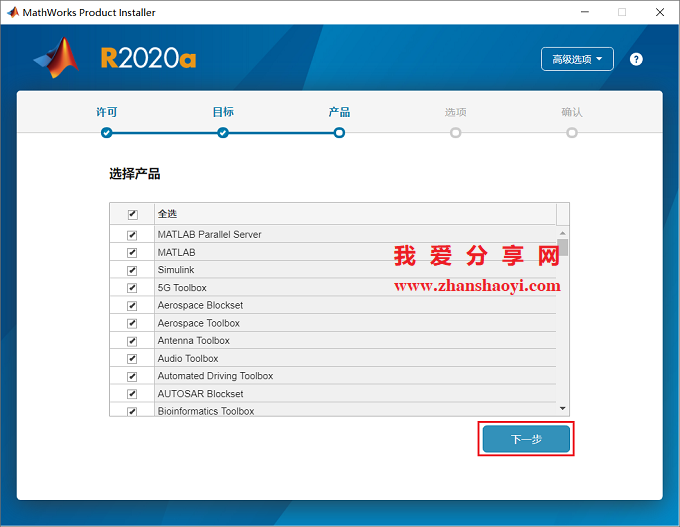
Task: Toggle the Aerospace Blockset checkbox
Action: [132, 306]
